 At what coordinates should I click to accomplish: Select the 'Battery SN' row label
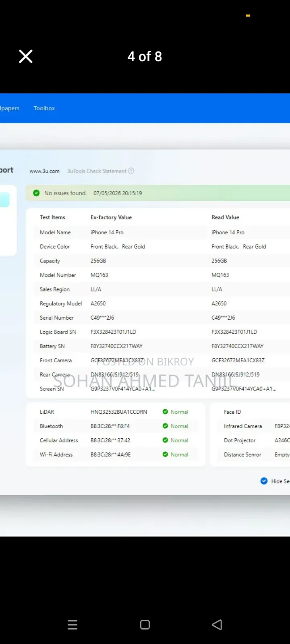coord(52,346)
